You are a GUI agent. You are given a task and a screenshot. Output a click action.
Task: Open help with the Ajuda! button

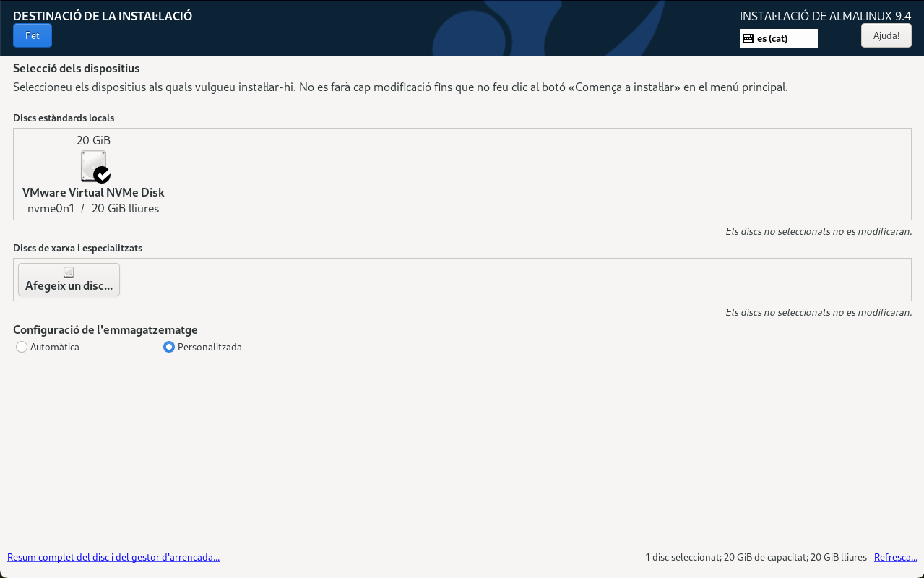(x=886, y=35)
